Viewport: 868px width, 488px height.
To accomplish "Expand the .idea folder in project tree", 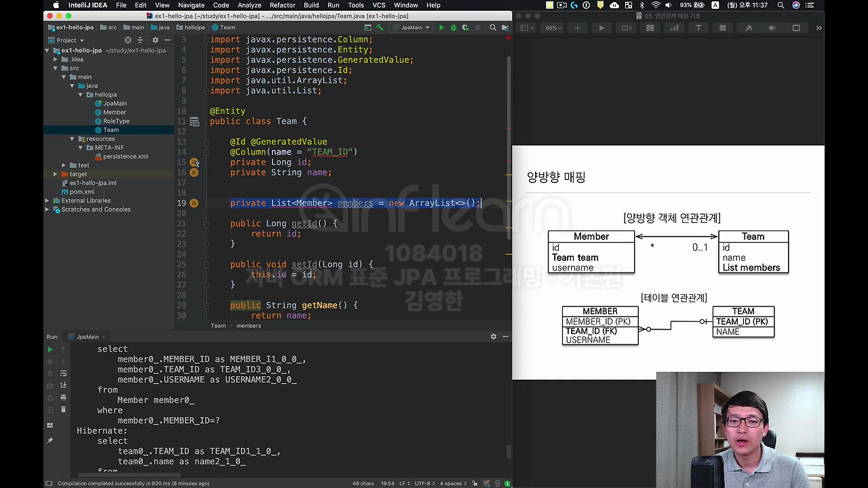I will click(x=56, y=59).
